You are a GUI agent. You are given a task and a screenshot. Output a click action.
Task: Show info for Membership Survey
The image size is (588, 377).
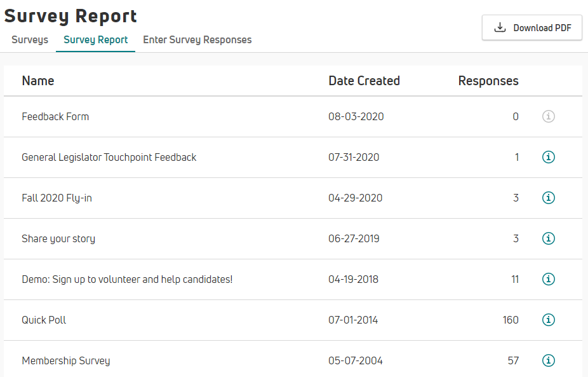(x=549, y=360)
